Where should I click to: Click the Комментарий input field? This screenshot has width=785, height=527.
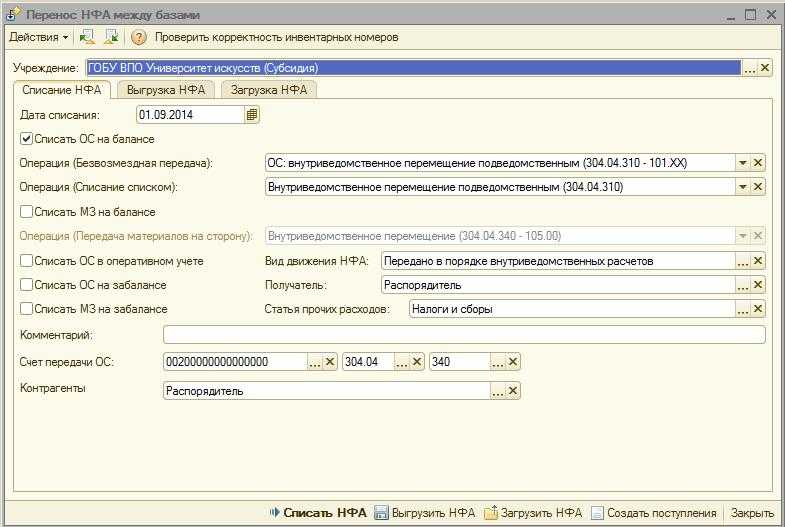pyautogui.click(x=464, y=335)
